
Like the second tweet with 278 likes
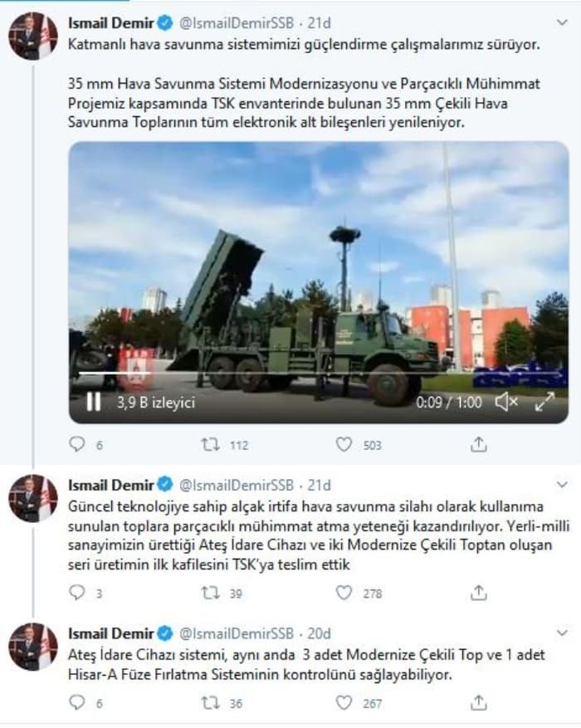344,593
